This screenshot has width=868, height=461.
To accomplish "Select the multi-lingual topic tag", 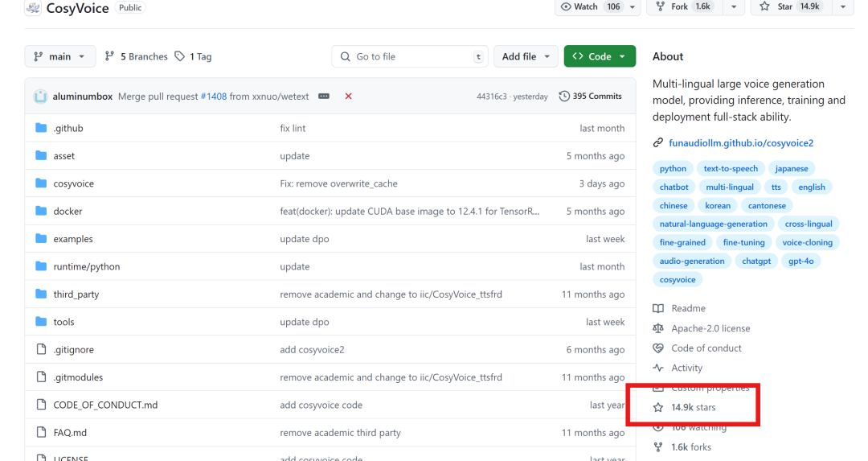I will click(x=730, y=187).
